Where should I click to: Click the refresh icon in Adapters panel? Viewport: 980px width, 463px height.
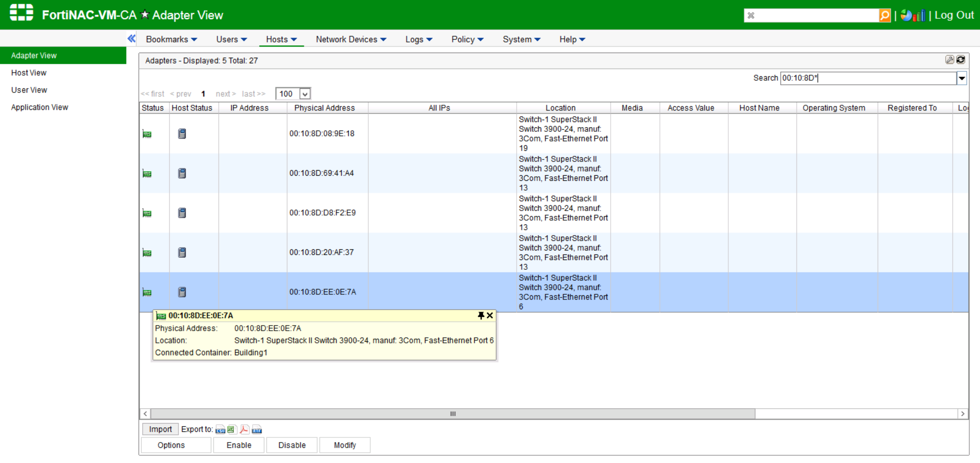[961, 60]
